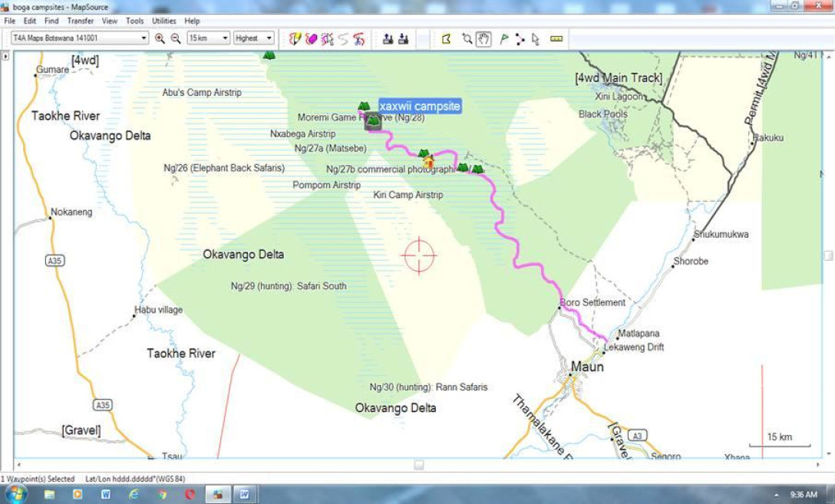This screenshot has height=504, width=835.
Task: Select the Selection arrow tool
Action: click(536, 39)
